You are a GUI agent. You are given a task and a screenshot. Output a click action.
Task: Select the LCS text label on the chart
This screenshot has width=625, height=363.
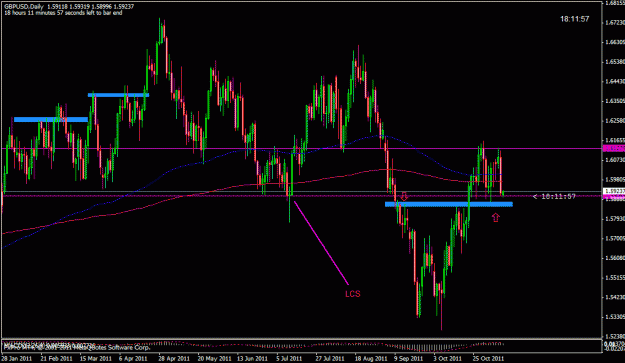pyautogui.click(x=353, y=294)
